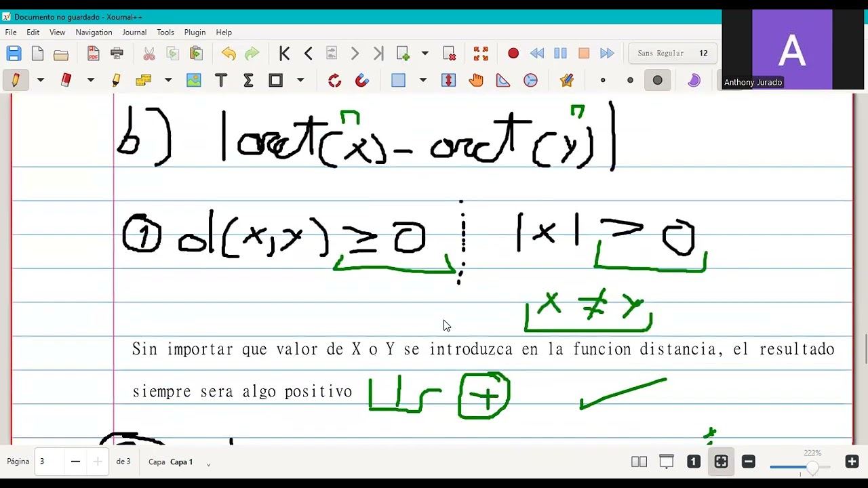Export the document as PDF
Image resolution: width=868 pixels, height=488 pixels.
click(x=94, y=54)
